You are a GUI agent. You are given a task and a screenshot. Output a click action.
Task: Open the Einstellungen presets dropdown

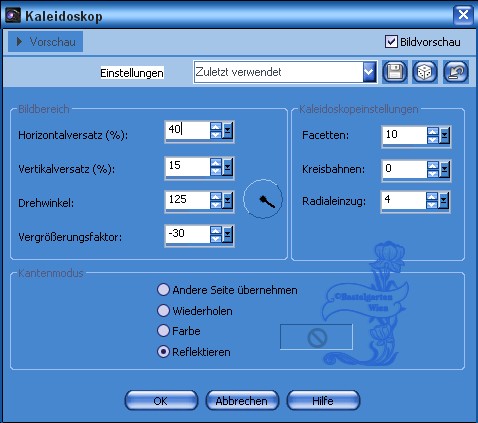tap(369, 72)
